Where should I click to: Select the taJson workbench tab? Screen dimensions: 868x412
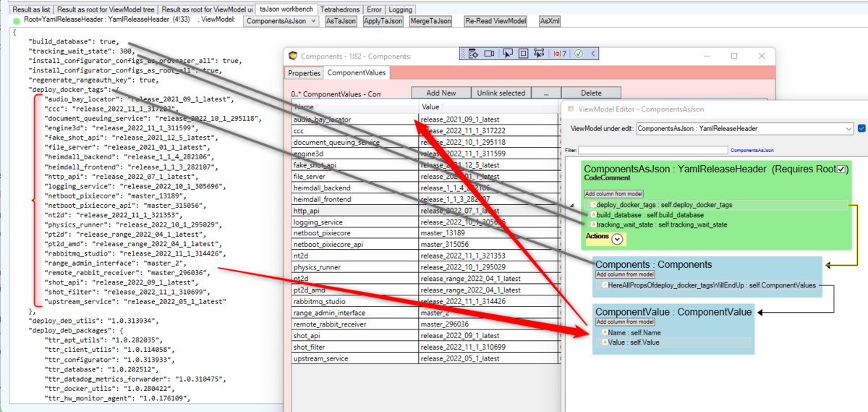click(286, 9)
